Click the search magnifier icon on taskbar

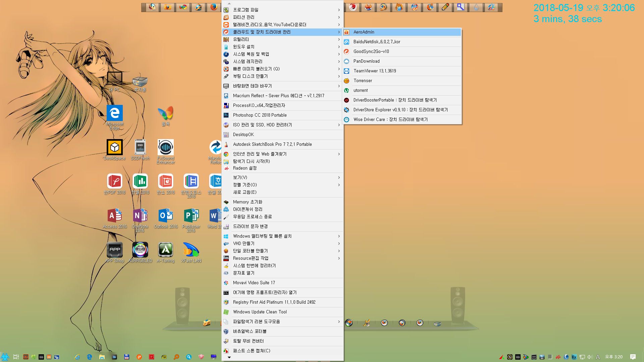tap(176, 357)
